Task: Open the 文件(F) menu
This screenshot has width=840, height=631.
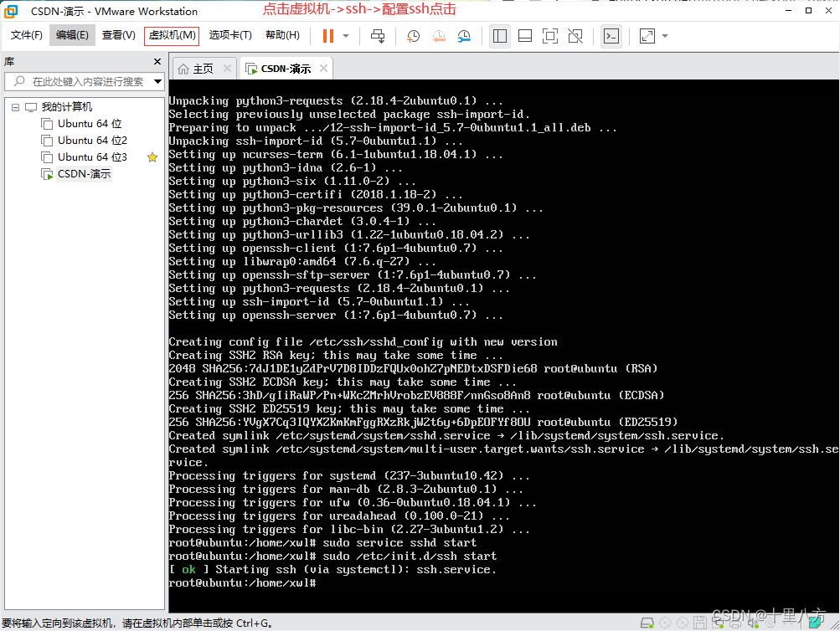Action: (x=26, y=35)
